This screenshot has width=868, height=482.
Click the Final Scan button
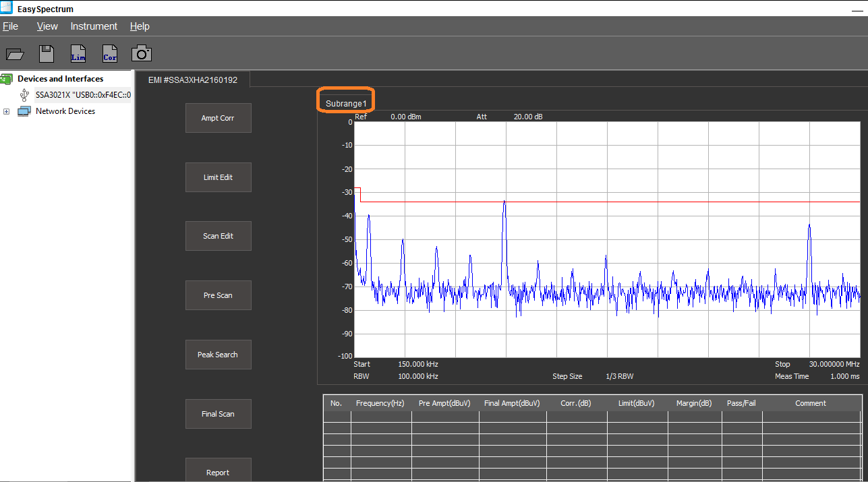218,414
